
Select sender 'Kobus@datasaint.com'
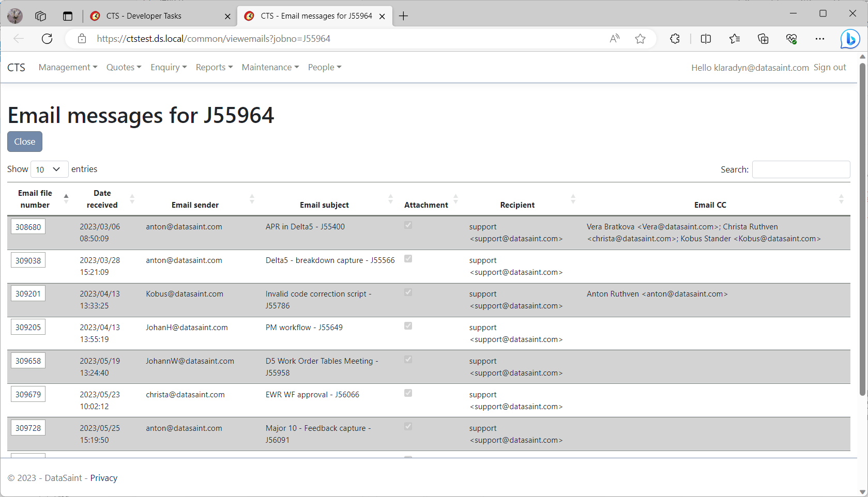click(185, 294)
